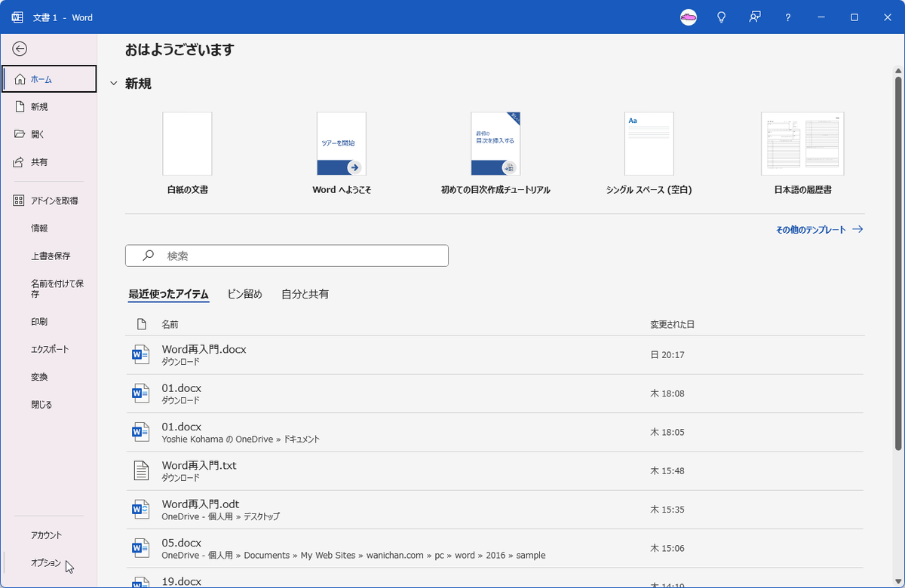Click the scrollbar up arrow

[898, 69]
